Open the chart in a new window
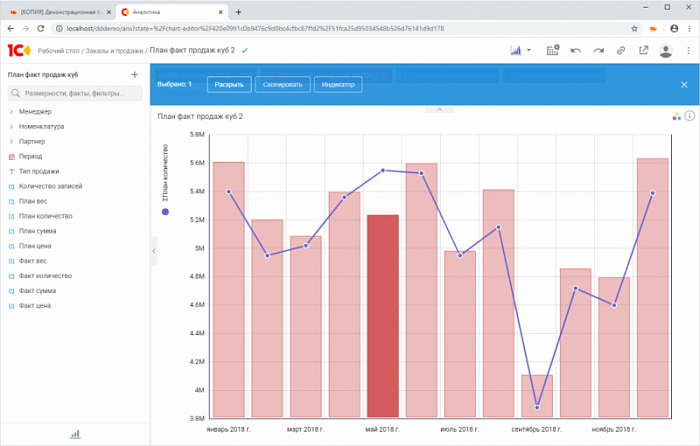Viewport: 700px width, 446px height. (x=643, y=50)
